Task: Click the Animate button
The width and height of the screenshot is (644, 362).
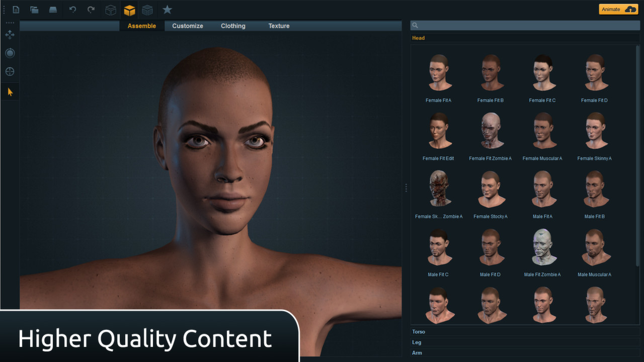Action: coord(618,9)
